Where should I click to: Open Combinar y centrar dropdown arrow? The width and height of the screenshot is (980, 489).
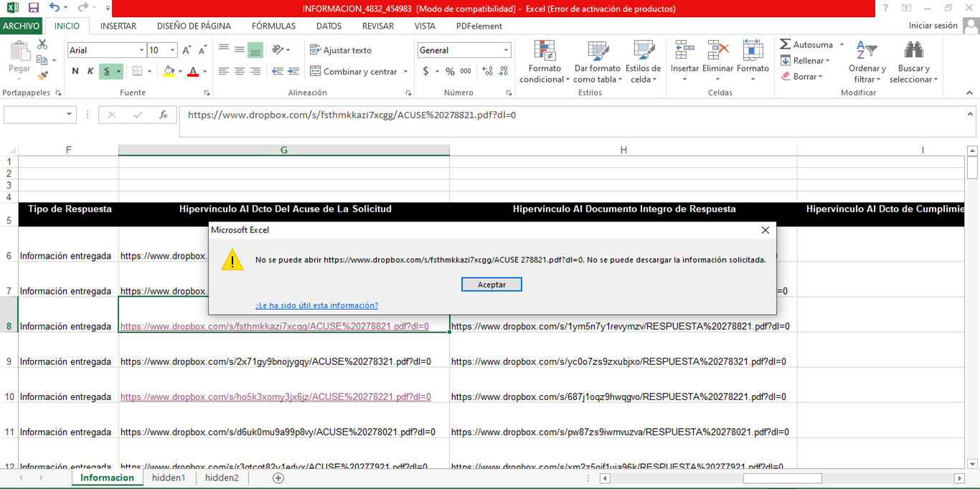pos(406,71)
